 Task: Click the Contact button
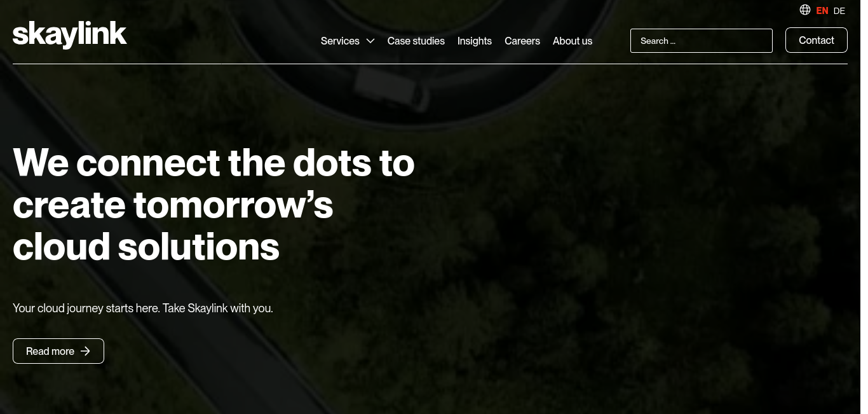[817, 40]
